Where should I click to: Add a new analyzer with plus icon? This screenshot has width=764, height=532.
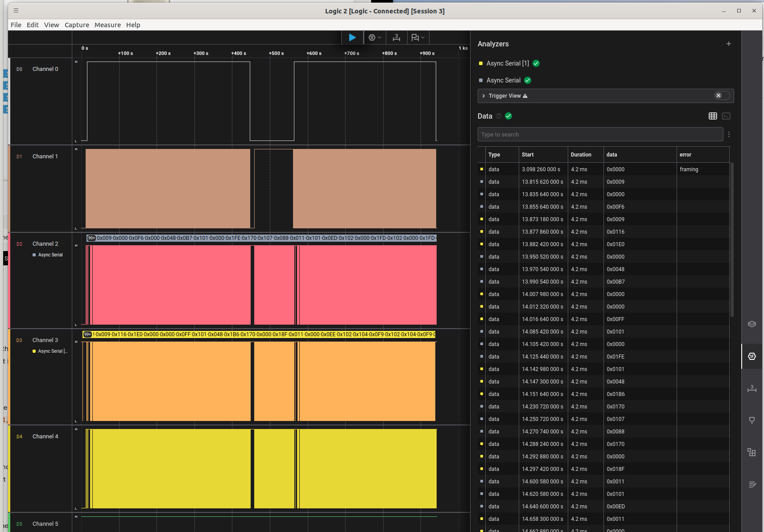click(728, 44)
